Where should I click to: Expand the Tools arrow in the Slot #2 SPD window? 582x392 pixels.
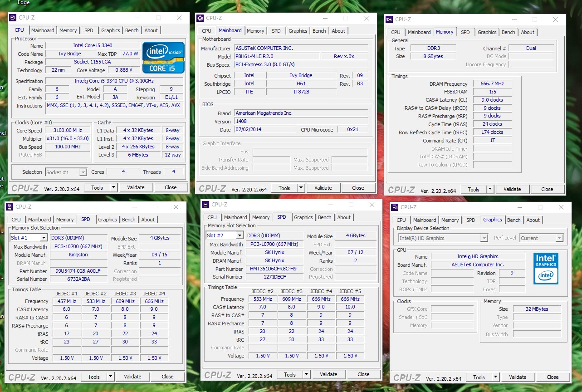point(306,374)
